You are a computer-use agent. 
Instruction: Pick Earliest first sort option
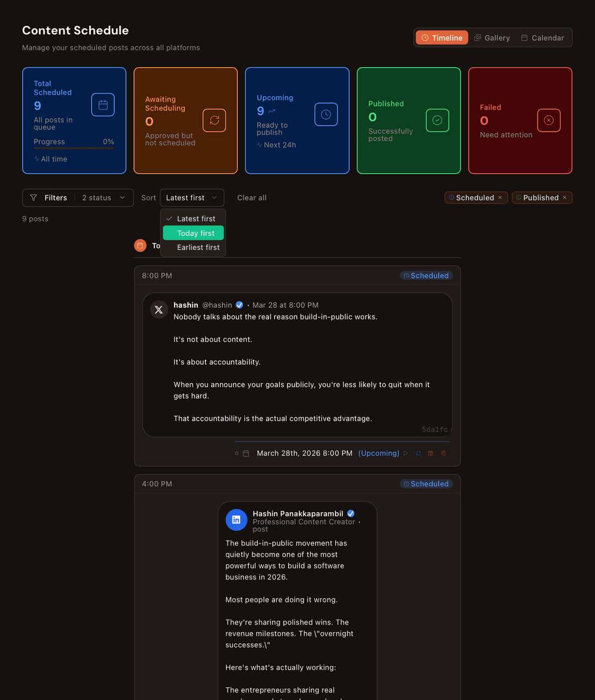pos(193,247)
